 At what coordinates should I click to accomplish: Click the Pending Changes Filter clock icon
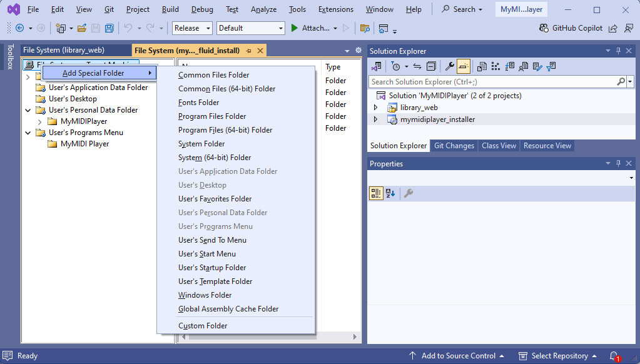coord(395,66)
